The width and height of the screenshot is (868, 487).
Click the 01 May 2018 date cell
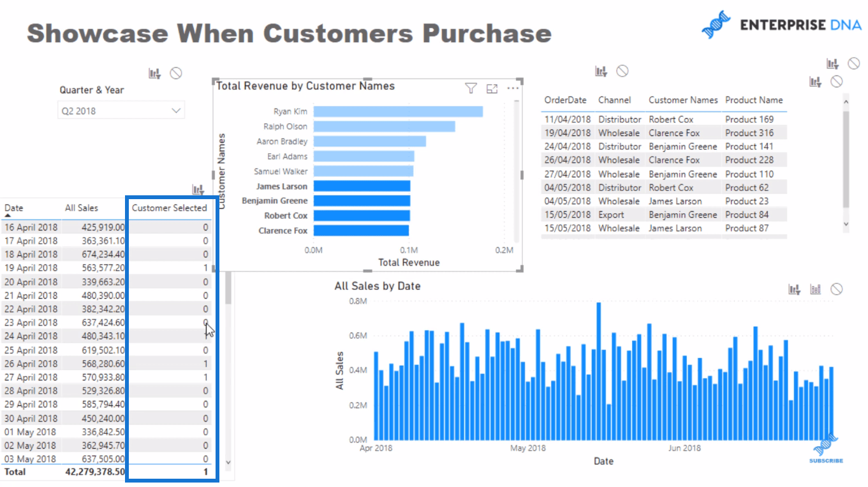[30, 432]
